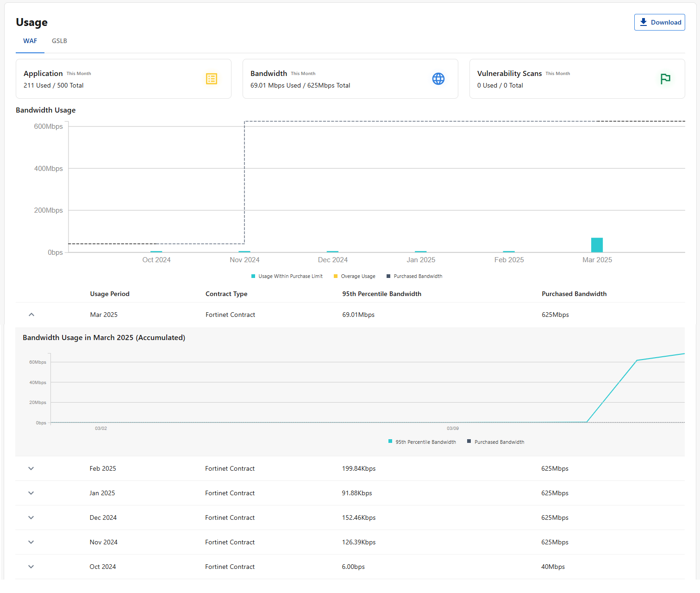Click the Mar 2025 bandwidth bar
The height and width of the screenshot is (593, 700).
597,245
